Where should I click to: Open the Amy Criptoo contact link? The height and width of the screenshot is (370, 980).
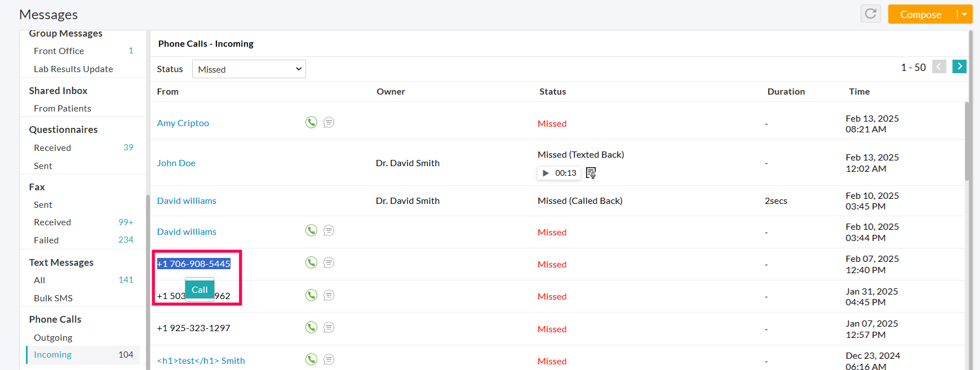[x=183, y=123]
